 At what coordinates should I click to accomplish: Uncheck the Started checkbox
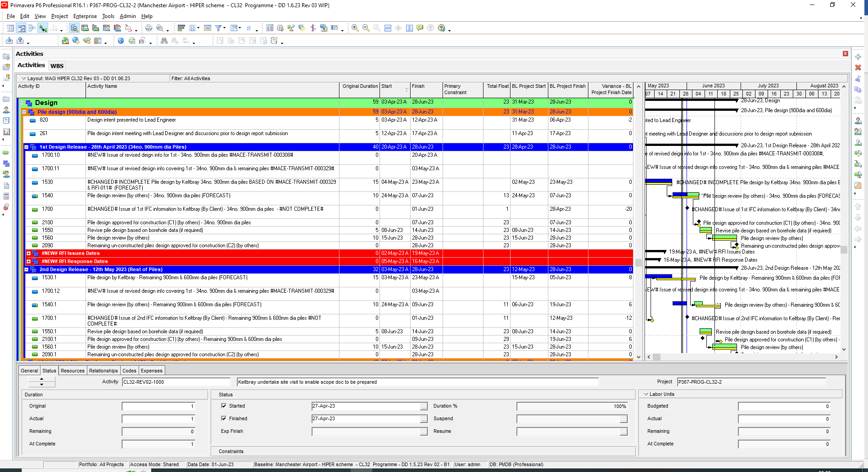click(225, 406)
